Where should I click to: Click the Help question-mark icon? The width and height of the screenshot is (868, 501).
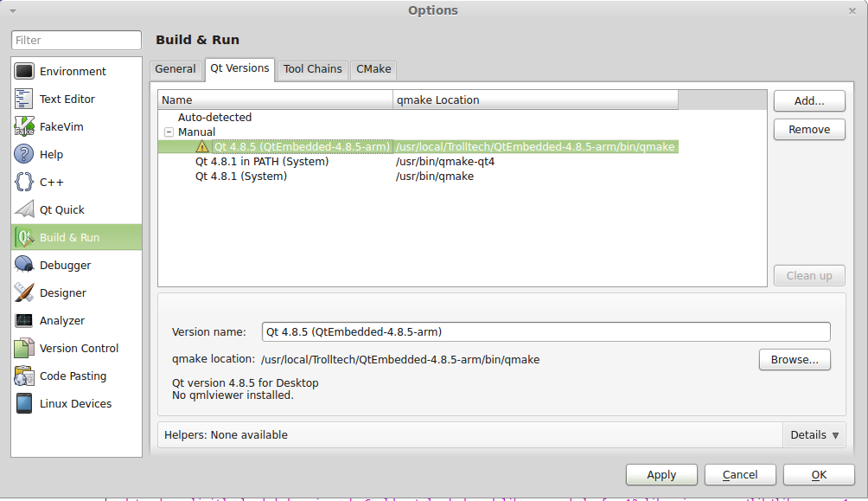pos(24,154)
